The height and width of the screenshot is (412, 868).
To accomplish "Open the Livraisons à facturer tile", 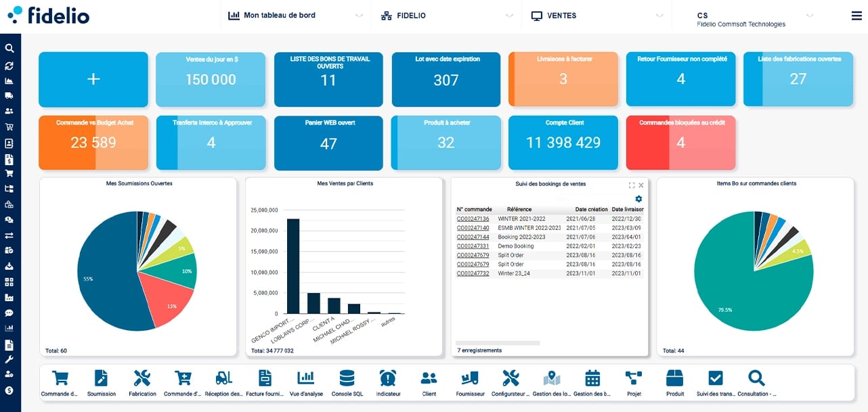I will coord(563,79).
